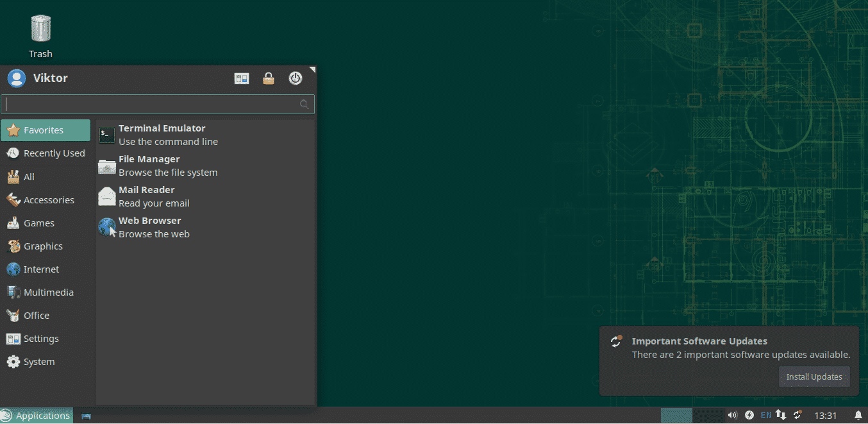Open the Accessories category

46,199
